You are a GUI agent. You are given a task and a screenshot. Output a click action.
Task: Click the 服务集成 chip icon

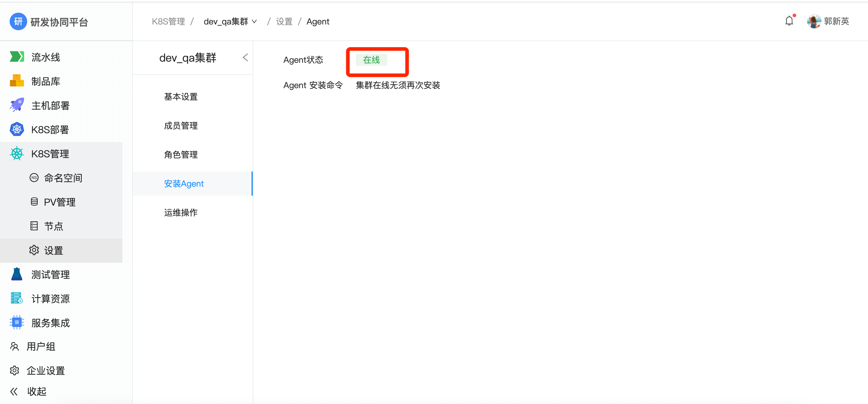click(x=17, y=322)
